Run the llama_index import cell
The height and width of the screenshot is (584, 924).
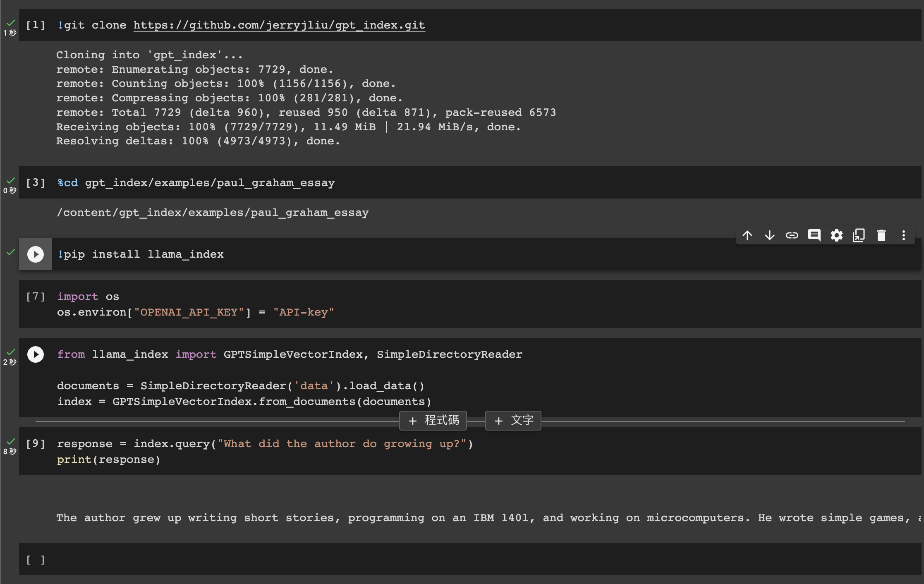coord(35,354)
